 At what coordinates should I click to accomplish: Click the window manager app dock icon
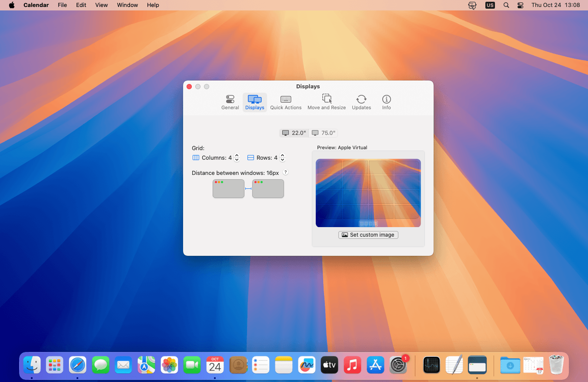(x=477, y=365)
